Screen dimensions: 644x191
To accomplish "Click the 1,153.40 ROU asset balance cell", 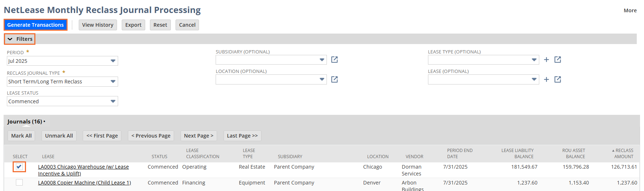I will point(579,183).
